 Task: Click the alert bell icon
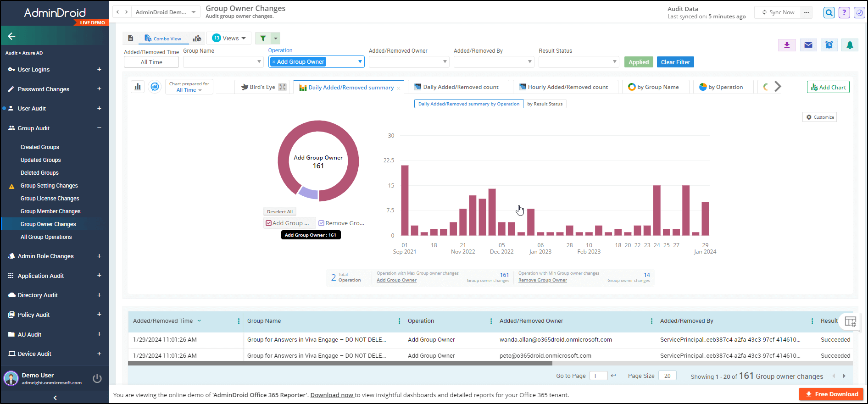tap(850, 45)
